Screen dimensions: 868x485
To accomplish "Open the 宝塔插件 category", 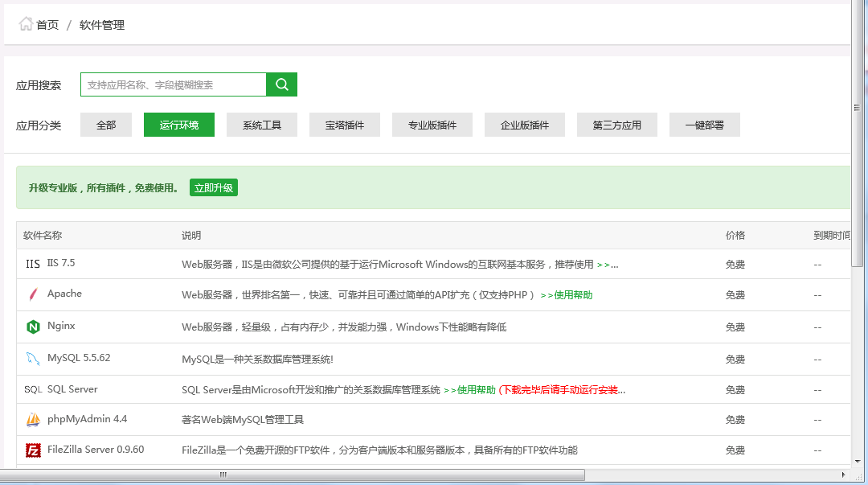I will tap(344, 125).
